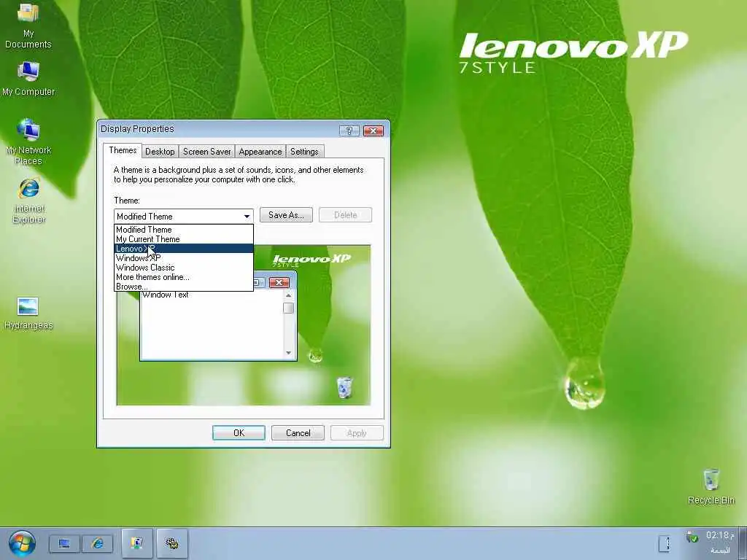Image resolution: width=747 pixels, height=560 pixels.
Task: Click preview window's scrollbar up arrow
Action: click(x=288, y=296)
